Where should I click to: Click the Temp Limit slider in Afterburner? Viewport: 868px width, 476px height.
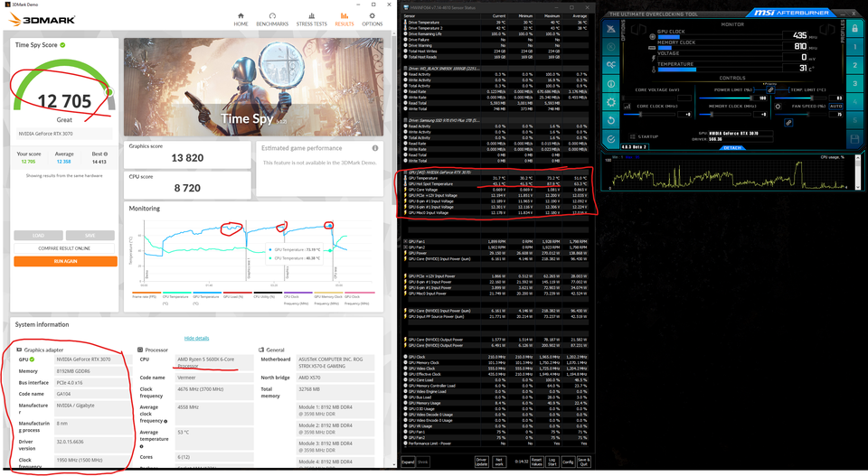point(800,98)
